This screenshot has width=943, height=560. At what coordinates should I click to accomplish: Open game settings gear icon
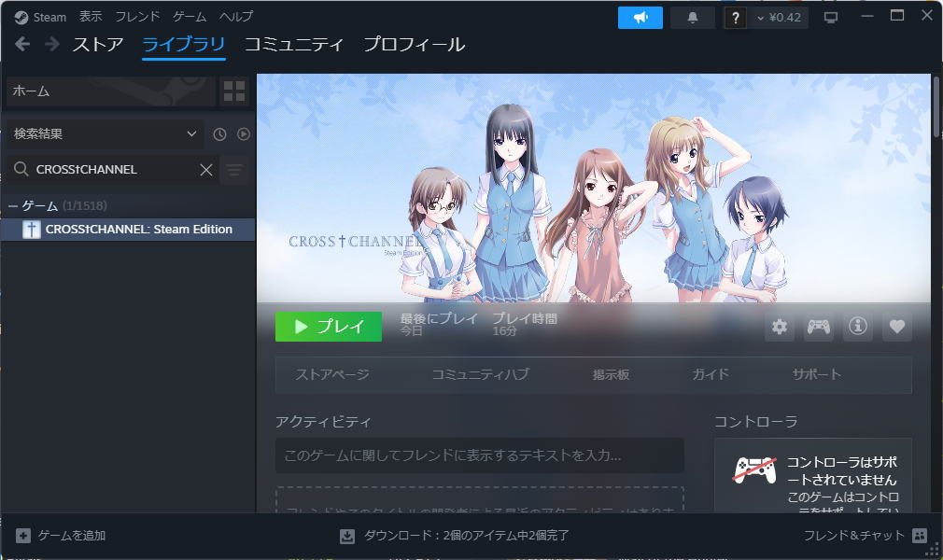(x=780, y=327)
